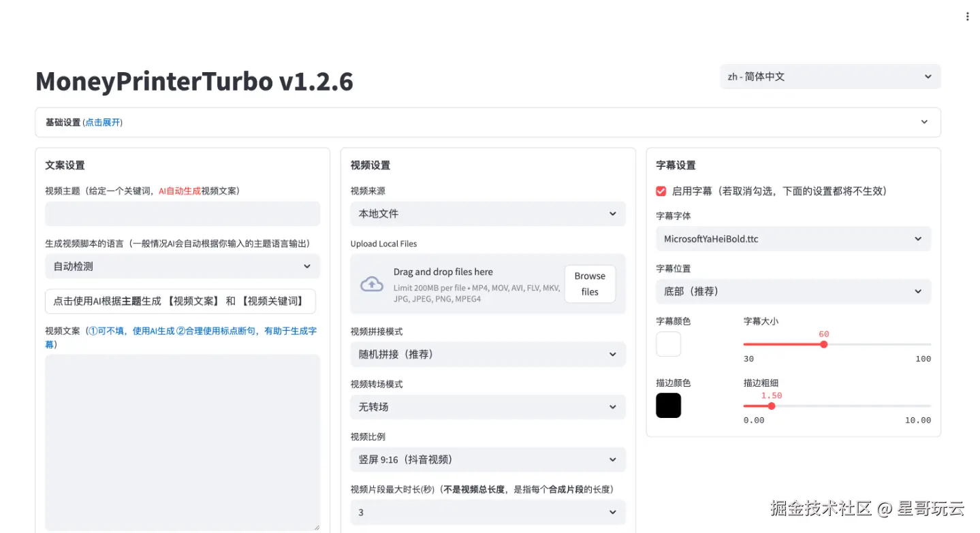The height and width of the screenshot is (533, 980).
Task: Uncheck the 启用字幕 checkbox
Action: pos(661,191)
